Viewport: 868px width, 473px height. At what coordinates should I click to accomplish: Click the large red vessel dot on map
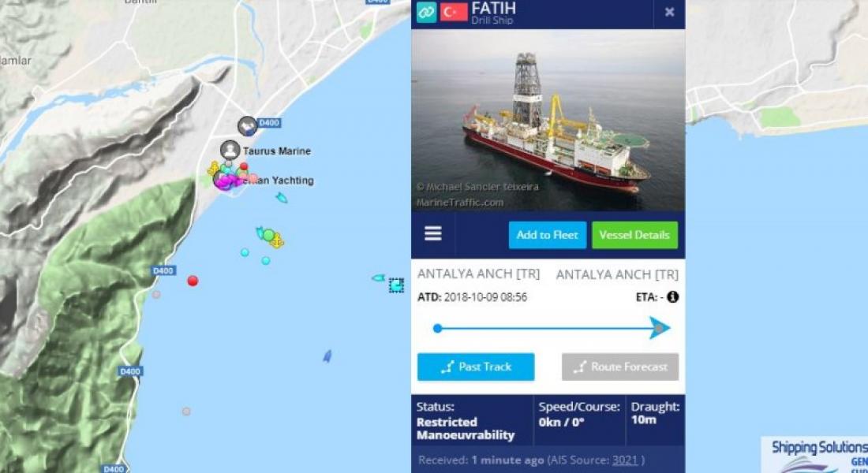193,281
